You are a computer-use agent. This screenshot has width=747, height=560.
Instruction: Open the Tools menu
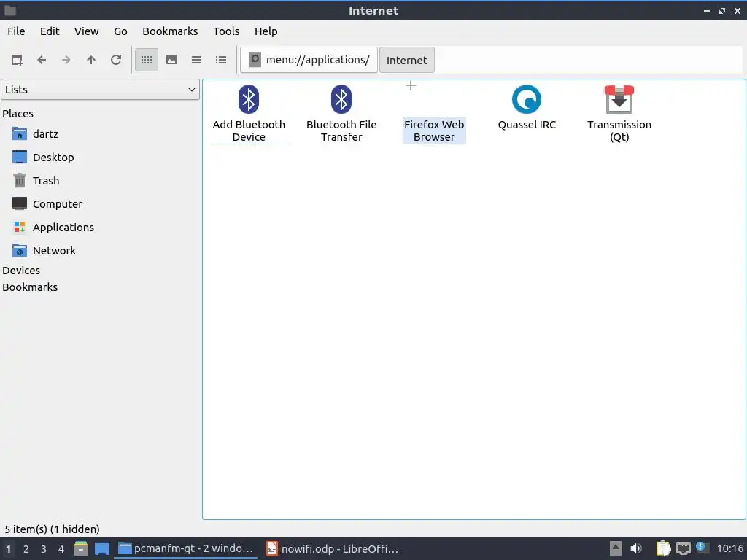coord(226,31)
